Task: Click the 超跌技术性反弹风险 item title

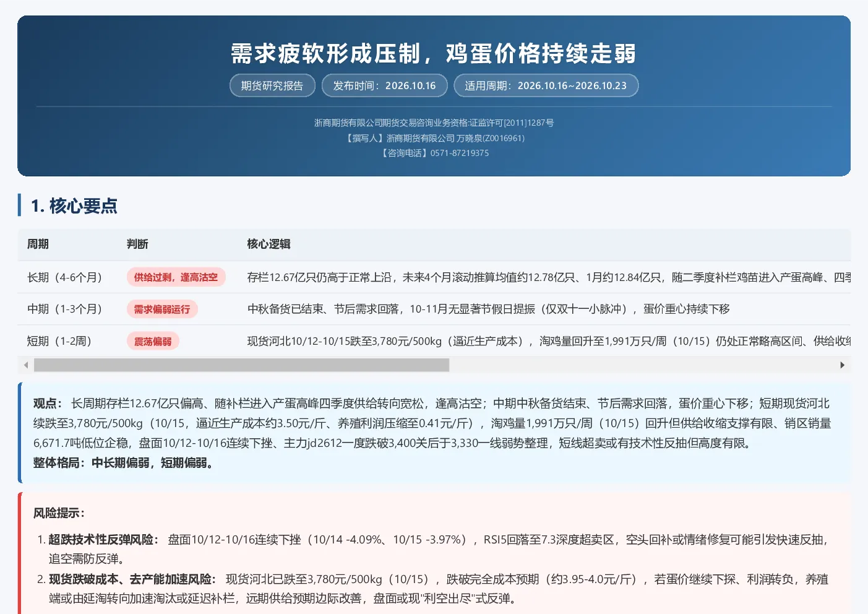Action: pos(104,540)
